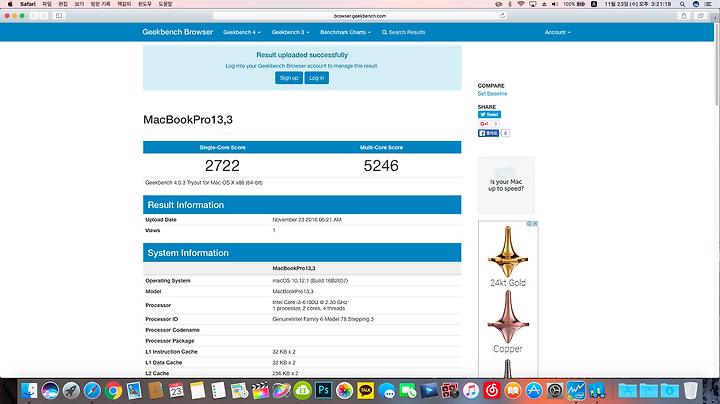Expand the Geekbench 4 dropdown
720x404 pixels.
pos(242,32)
